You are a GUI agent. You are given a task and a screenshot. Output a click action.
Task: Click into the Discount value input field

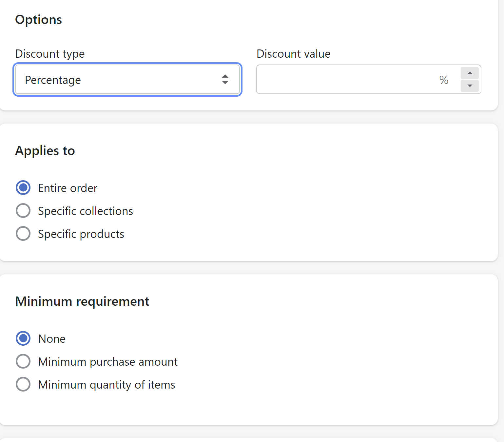tap(344, 80)
